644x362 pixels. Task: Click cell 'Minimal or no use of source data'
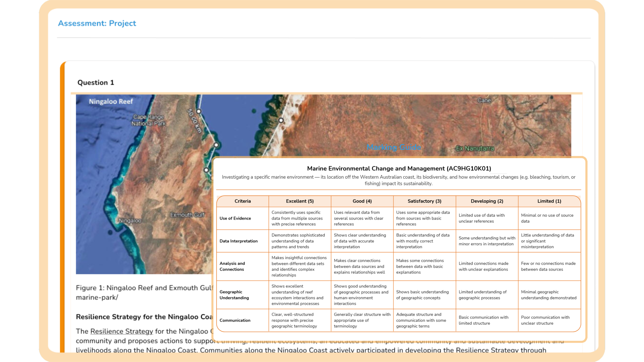tap(549, 218)
